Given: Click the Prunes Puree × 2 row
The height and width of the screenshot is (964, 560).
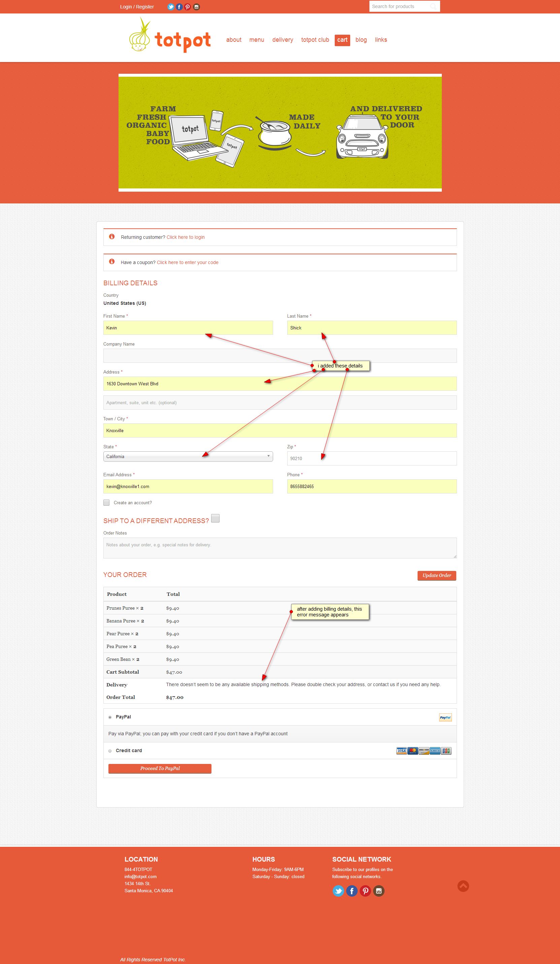Looking at the screenshot, I should point(280,608).
